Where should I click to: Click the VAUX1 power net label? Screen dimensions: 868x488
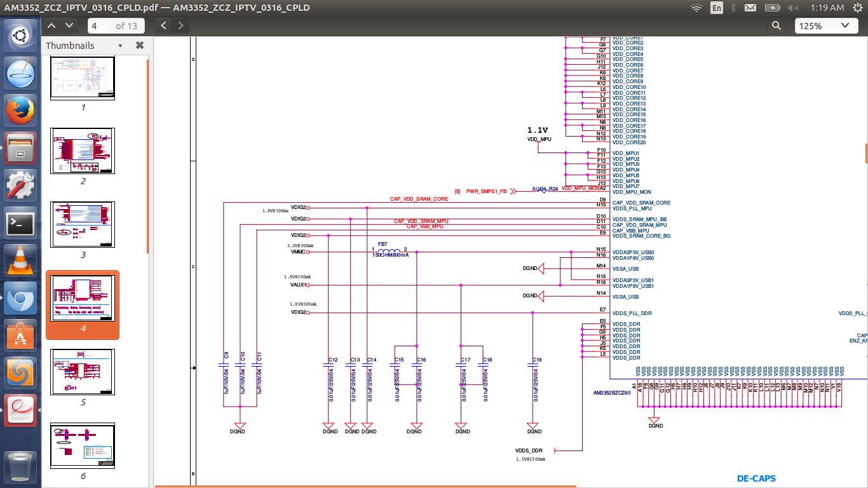298,285
